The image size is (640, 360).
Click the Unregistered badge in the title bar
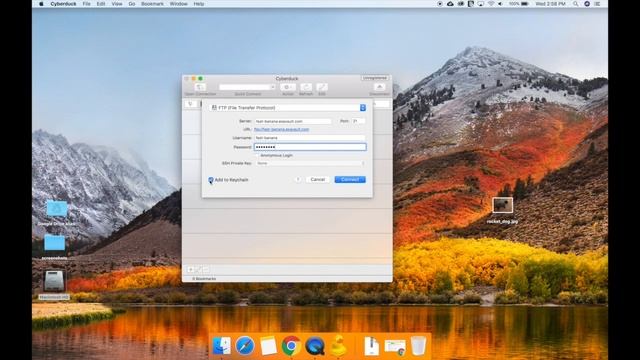point(375,78)
